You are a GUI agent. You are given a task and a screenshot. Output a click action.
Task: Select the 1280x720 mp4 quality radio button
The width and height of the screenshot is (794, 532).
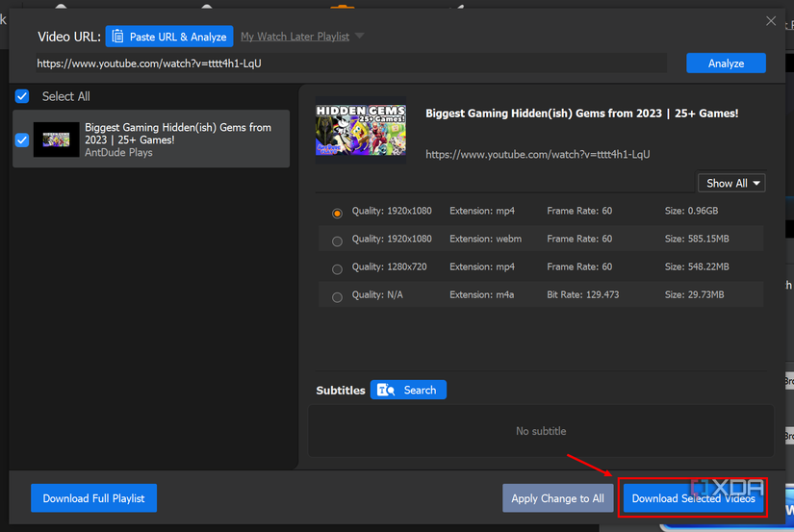click(337, 269)
